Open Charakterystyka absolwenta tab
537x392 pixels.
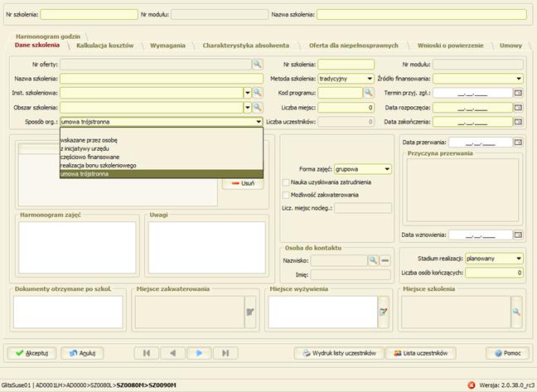coord(246,46)
